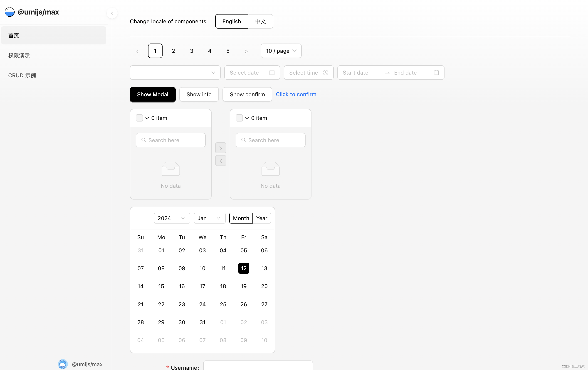Open the calendar icon in Select date field
The height and width of the screenshot is (370, 588).
click(272, 73)
